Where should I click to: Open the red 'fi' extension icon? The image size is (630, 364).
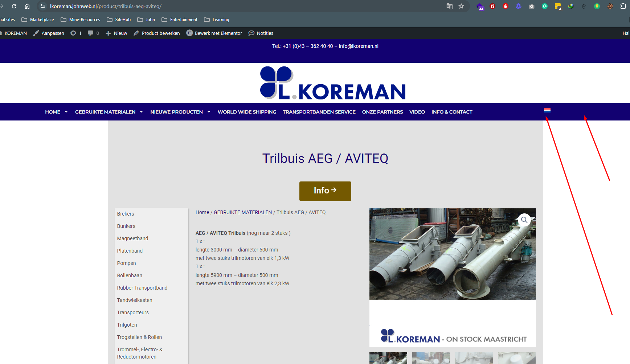coord(492,6)
